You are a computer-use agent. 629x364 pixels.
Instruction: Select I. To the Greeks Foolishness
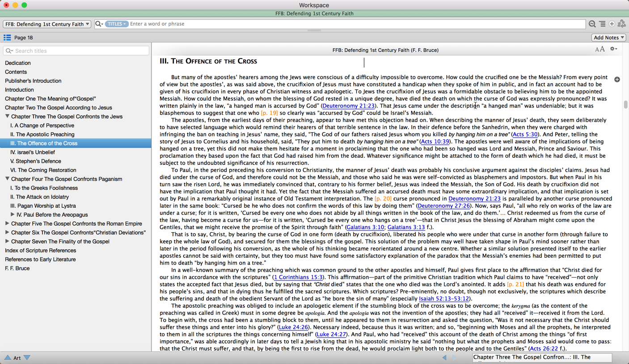point(44,188)
